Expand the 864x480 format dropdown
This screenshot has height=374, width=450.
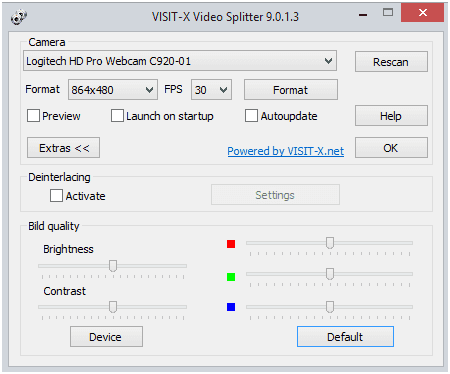pyautogui.click(x=113, y=90)
